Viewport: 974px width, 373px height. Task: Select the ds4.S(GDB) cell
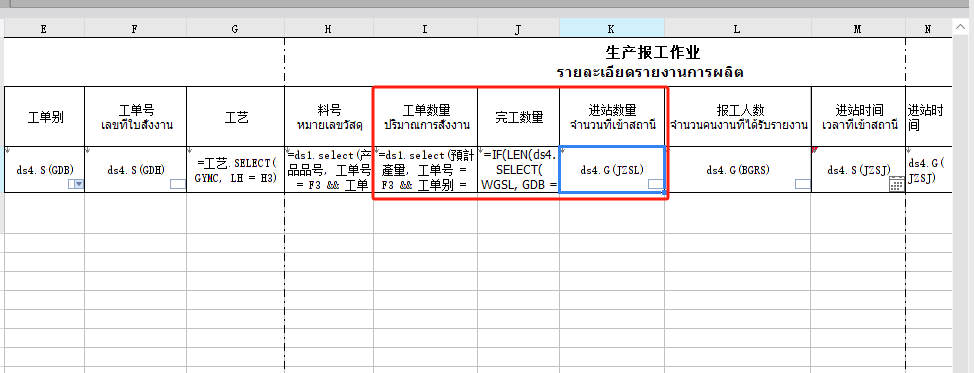(44, 170)
